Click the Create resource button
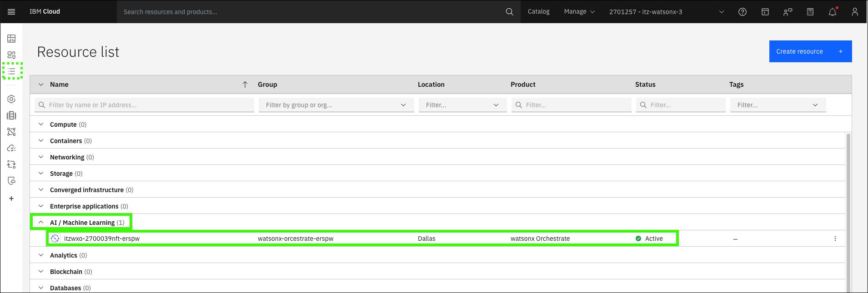 [x=810, y=51]
